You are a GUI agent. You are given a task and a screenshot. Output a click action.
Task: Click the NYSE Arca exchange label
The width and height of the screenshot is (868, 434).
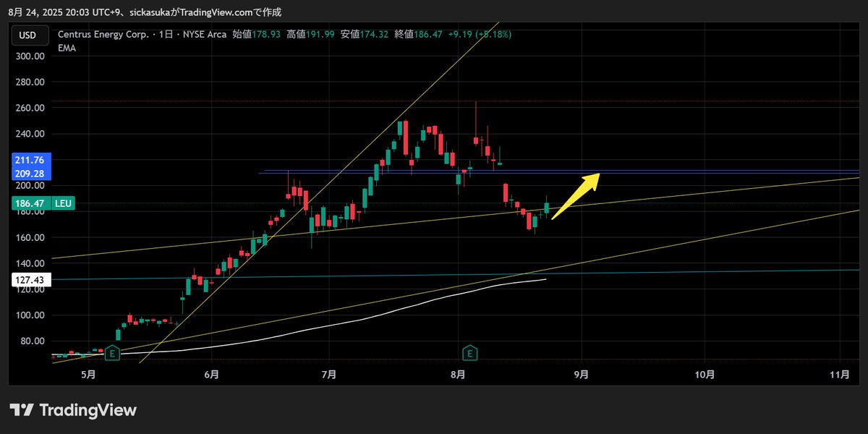206,34
